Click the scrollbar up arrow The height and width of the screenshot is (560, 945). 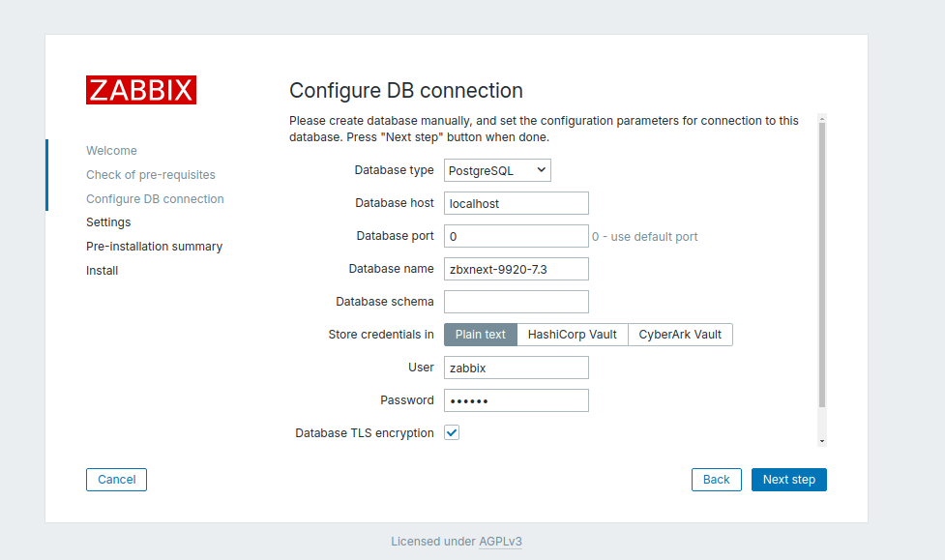(x=822, y=119)
